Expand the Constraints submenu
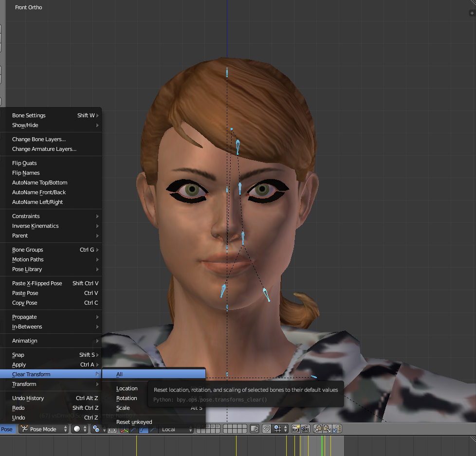Image resolution: width=476 pixels, height=456 pixels. coord(51,216)
